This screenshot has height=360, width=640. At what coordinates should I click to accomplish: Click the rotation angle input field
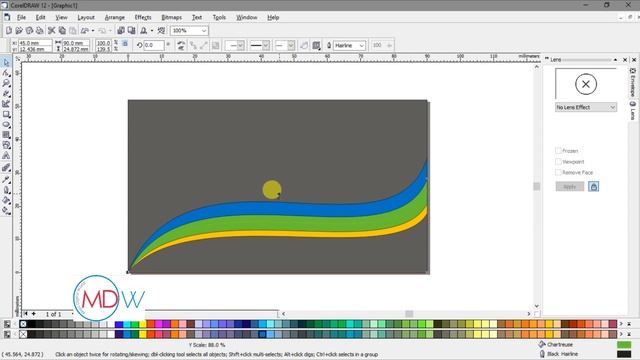[x=153, y=45]
